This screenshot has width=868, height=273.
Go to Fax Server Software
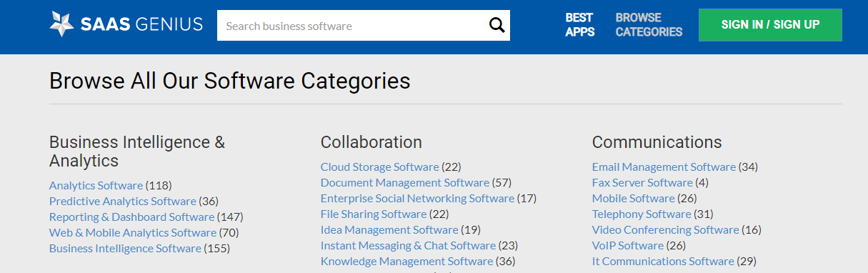pyautogui.click(x=642, y=182)
